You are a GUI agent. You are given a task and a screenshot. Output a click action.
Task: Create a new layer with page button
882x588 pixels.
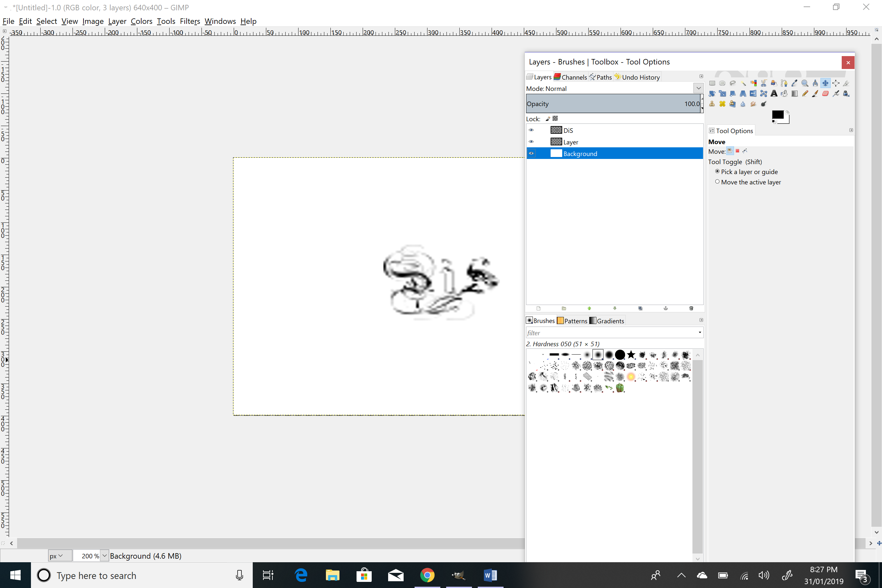(538, 308)
